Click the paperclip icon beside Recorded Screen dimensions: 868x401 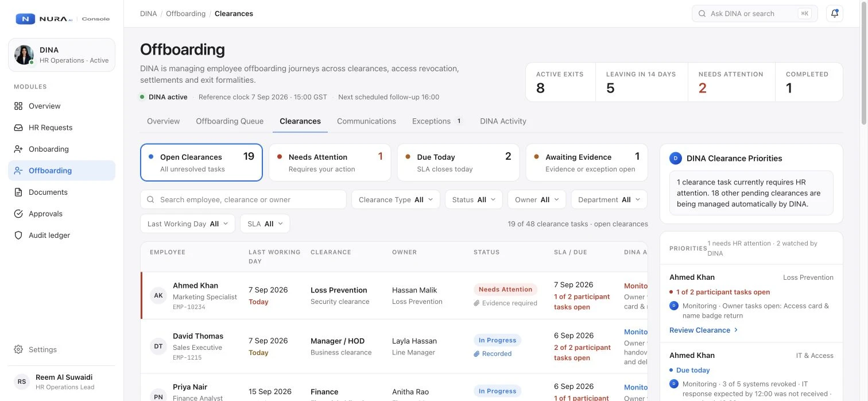[x=476, y=354]
